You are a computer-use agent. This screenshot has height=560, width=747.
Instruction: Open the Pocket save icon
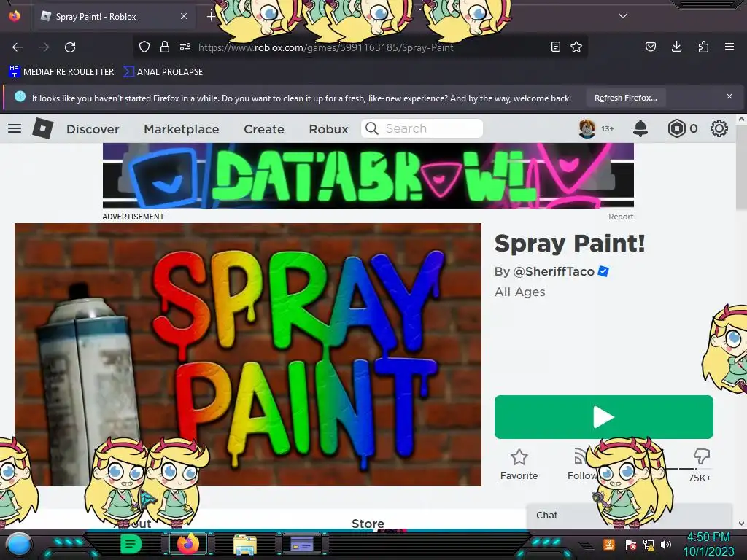[x=650, y=47]
